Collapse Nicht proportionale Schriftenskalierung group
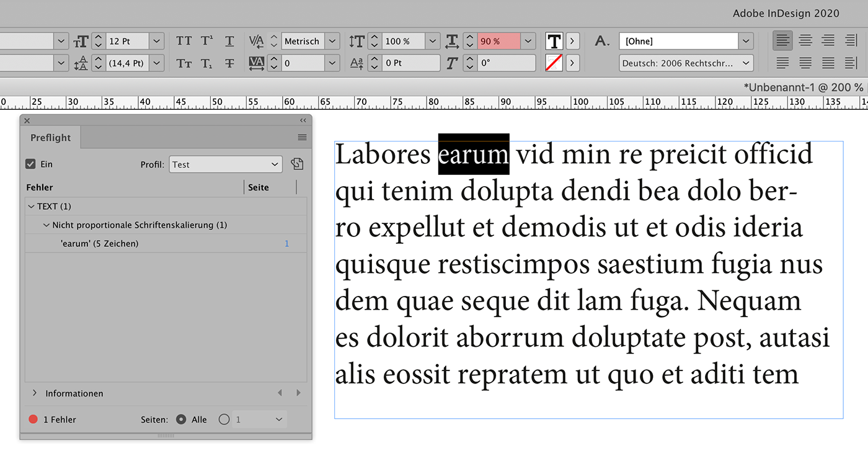This screenshot has height=456, width=868. (x=46, y=225)
